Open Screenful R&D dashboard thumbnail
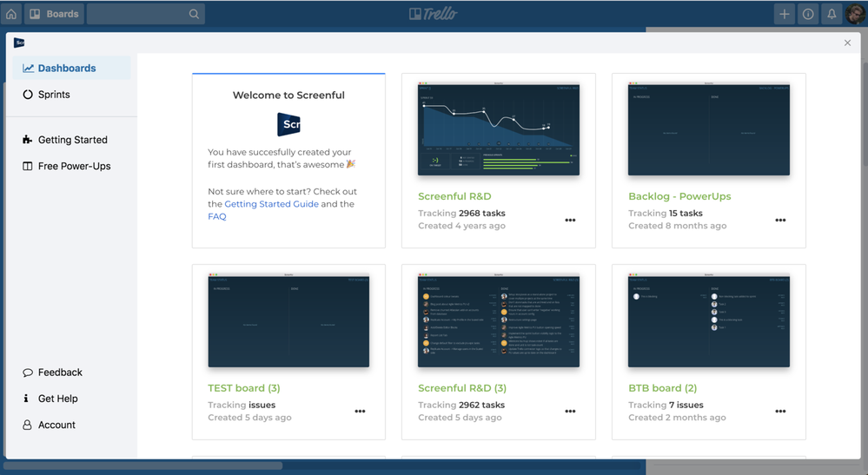 499,129
